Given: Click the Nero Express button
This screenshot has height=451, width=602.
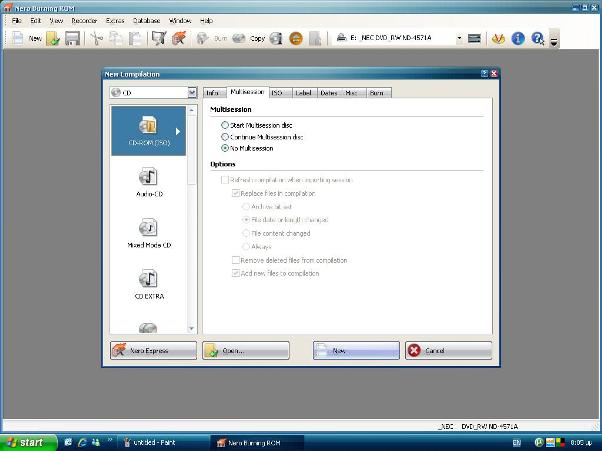Looking at the screenshot, I should [153, 350].
